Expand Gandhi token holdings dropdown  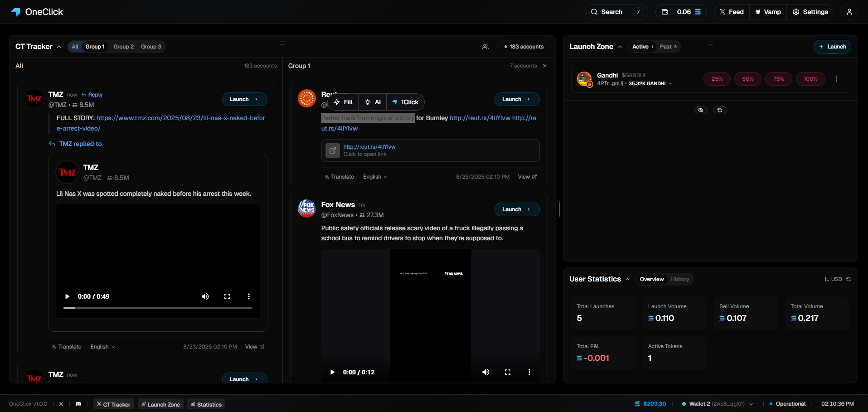coord(670,83)
